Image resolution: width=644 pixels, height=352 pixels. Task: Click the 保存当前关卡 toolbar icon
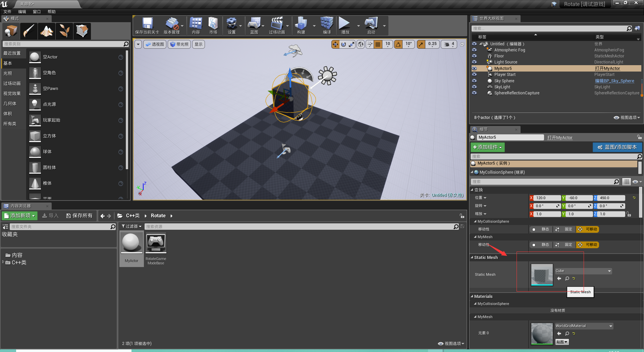click(x=147, y=25)
